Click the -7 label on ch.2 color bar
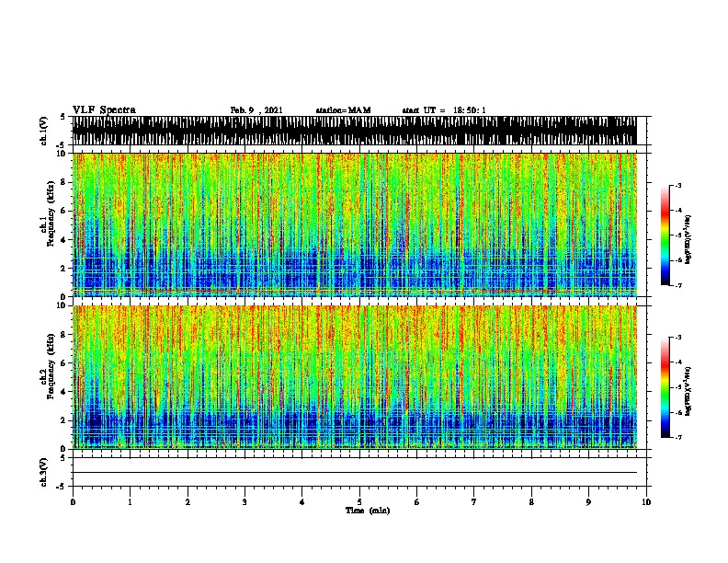The height and width of the screenshot is (563, 728). pos(677,437)
